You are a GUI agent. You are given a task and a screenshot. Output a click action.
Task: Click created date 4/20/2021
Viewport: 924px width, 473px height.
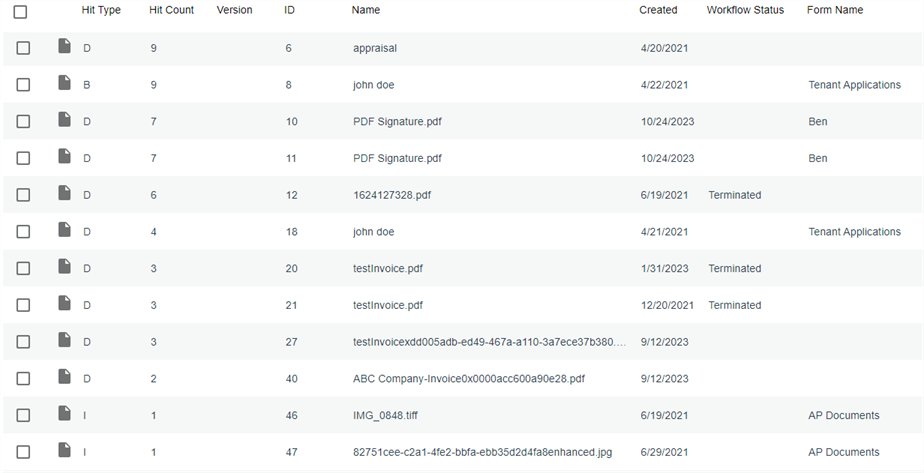click(664, 48)
